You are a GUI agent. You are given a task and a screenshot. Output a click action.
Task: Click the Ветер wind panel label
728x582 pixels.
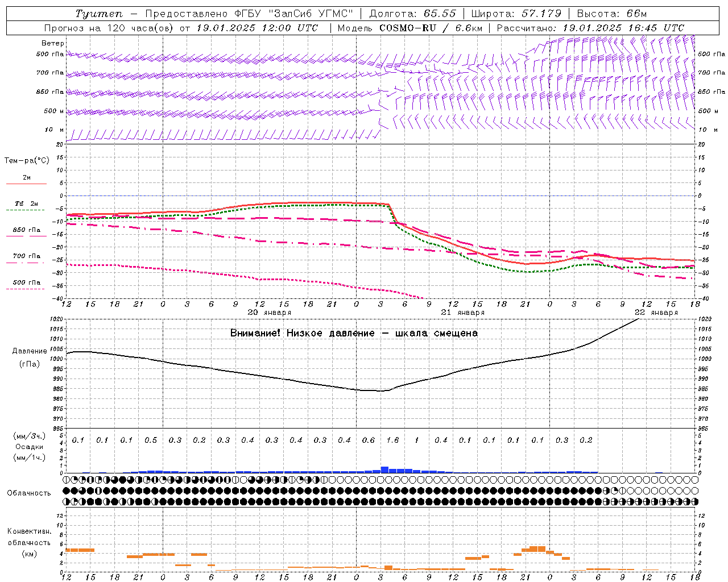coord(53,43)
